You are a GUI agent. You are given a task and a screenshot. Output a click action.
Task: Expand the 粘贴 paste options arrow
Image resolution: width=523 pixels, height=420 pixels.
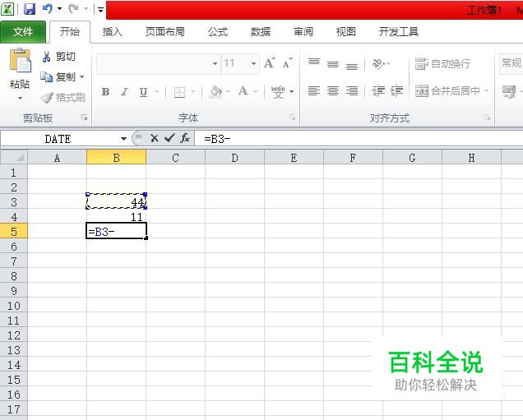[20, 99]
